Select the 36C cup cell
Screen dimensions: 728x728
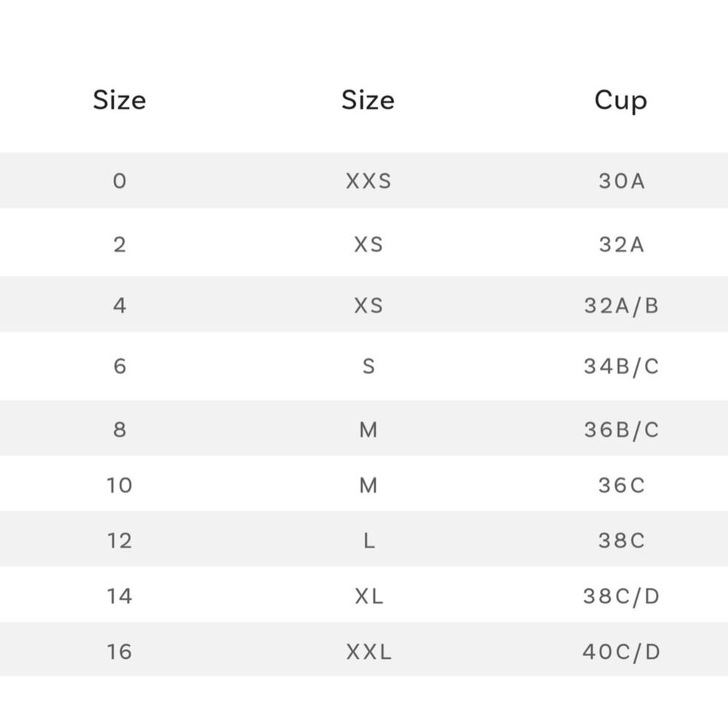point(622,485)
